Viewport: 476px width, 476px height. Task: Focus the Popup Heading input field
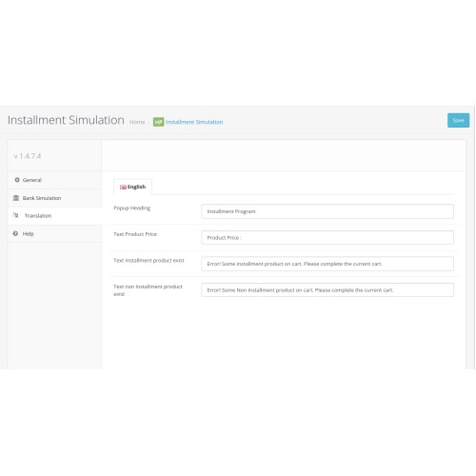pyautogui.click(x=327, y=211)
